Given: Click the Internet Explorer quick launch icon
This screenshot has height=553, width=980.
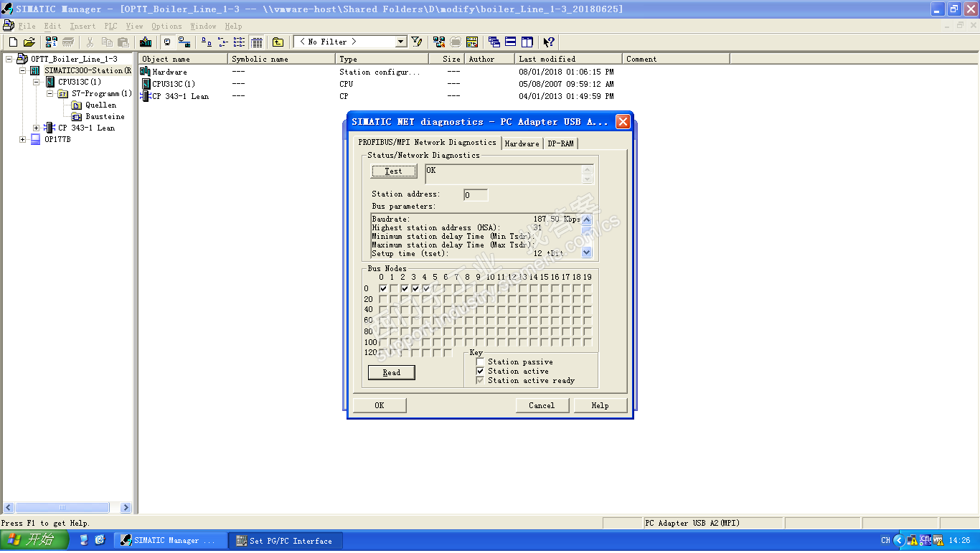Looking at the screenshot, I should pyautogui.click(x=100, y=540).
